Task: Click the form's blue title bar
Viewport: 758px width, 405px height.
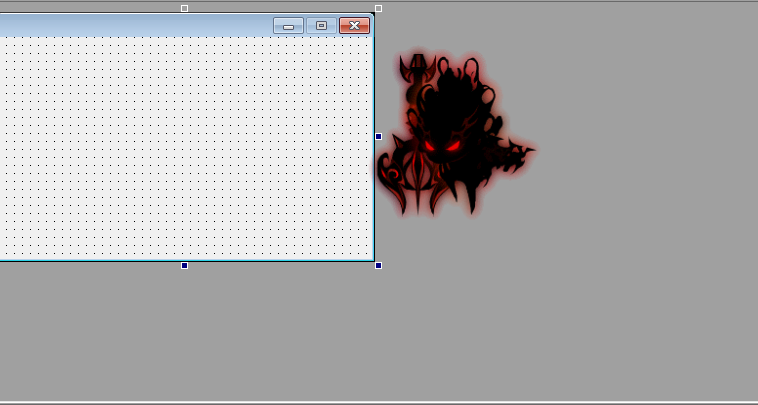Action: point(130,26)
